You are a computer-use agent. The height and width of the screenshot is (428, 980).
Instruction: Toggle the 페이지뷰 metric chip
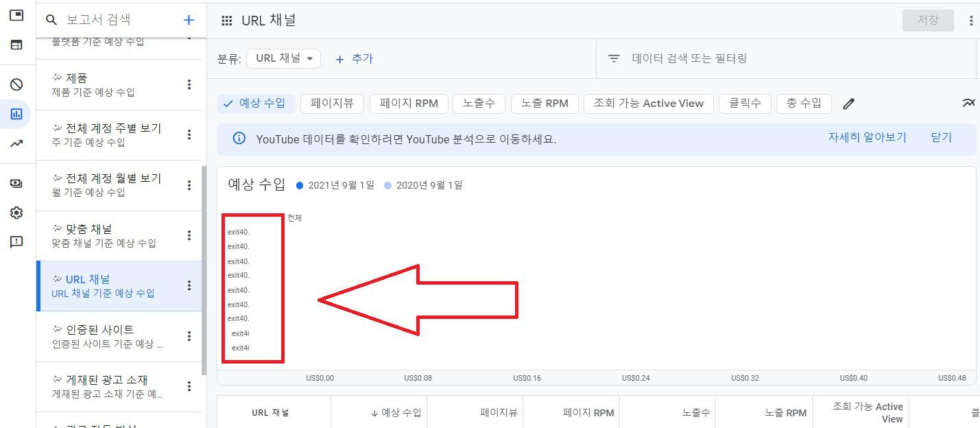click(332, 104)
